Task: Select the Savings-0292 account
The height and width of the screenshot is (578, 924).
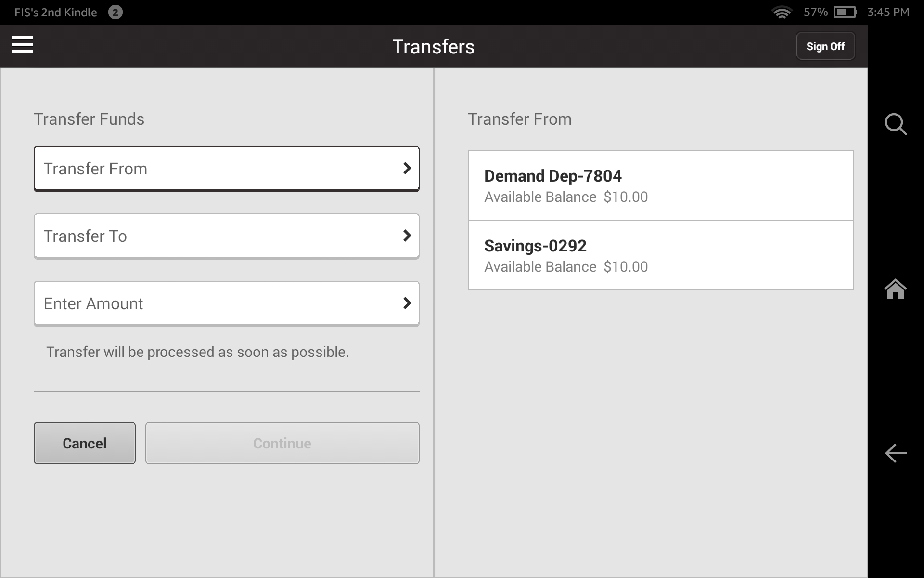Action: pyautogui.click(x=661, y=255)
